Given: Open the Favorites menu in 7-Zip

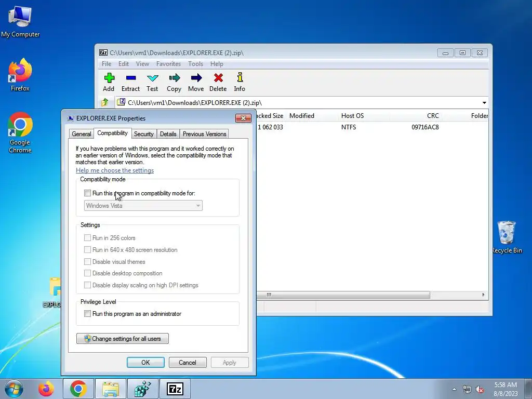Looking at the screenshot, I should (169, 64).
